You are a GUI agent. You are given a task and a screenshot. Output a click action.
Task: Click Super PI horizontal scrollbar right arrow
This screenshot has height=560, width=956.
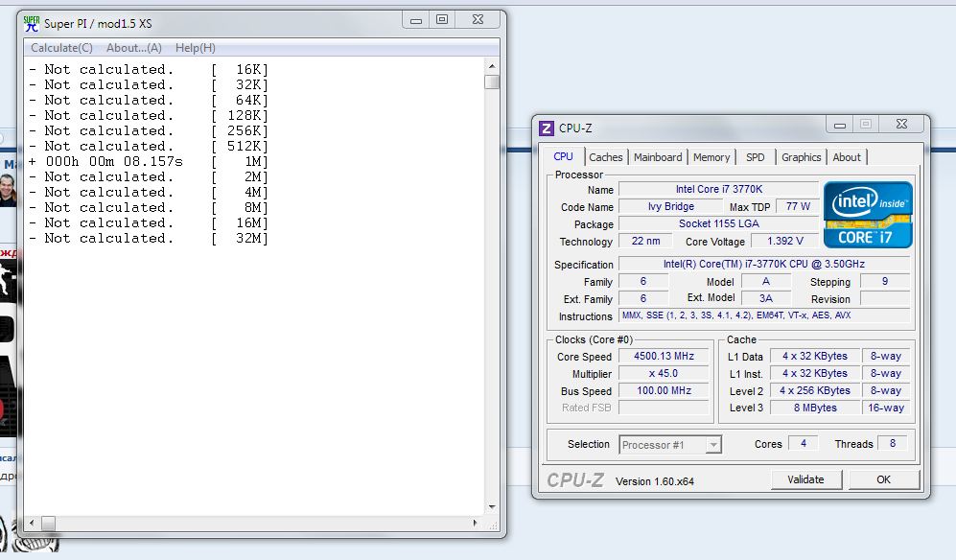point(477,523)
